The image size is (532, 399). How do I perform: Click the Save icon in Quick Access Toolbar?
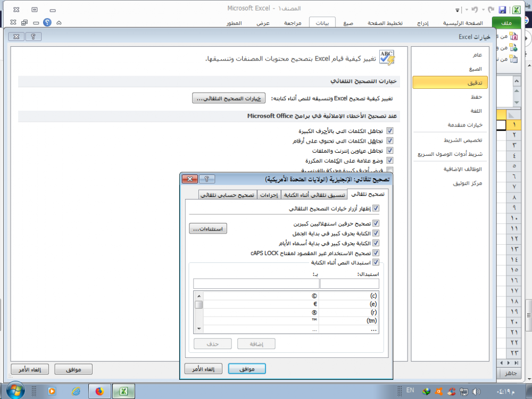[x=503, y=10]
